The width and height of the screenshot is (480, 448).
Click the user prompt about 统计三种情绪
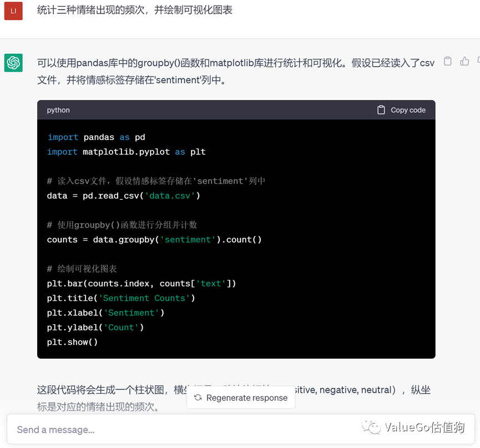134,11
